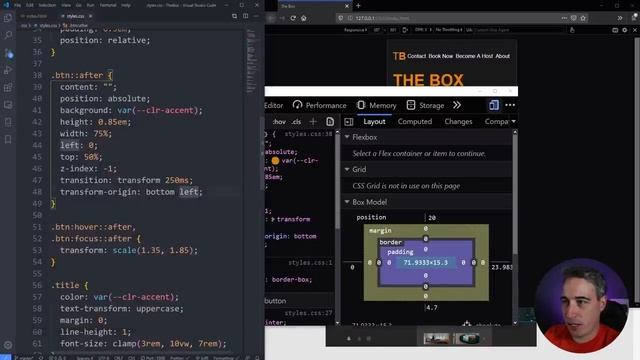Open VS Code Source Control view
Image resolution: width=640 pixels, height=360 pixels.
click(x=8, y=53)
